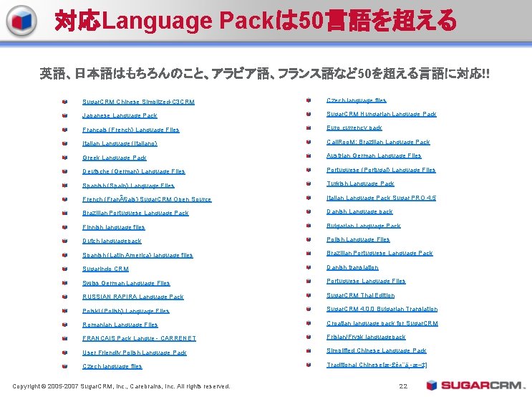532x397 pixels.
Task: Open the Sugarindo CRM link
Action: click(105, 269)
